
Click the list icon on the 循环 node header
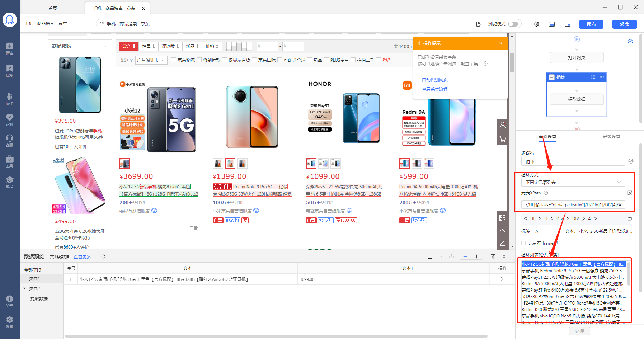coord(593,77)
